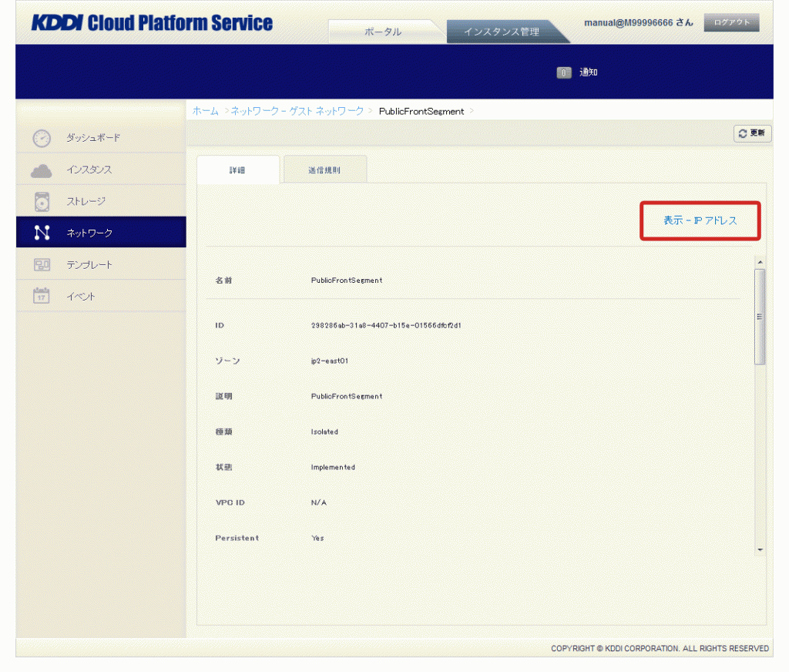
Task: Click the VPC ID value N/A
Action: pyautogui.click(x=318, y=503)
